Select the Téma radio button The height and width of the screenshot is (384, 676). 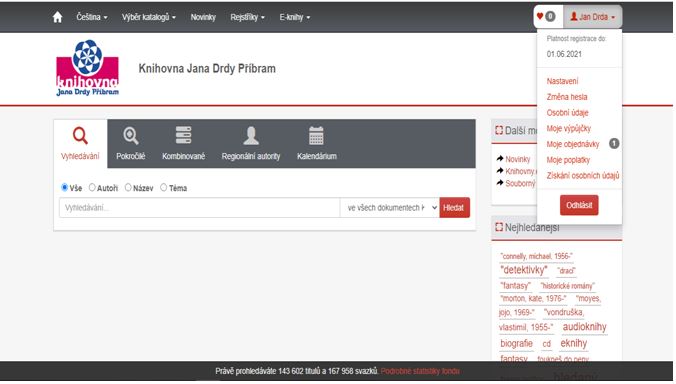click(x=163, y=187)
